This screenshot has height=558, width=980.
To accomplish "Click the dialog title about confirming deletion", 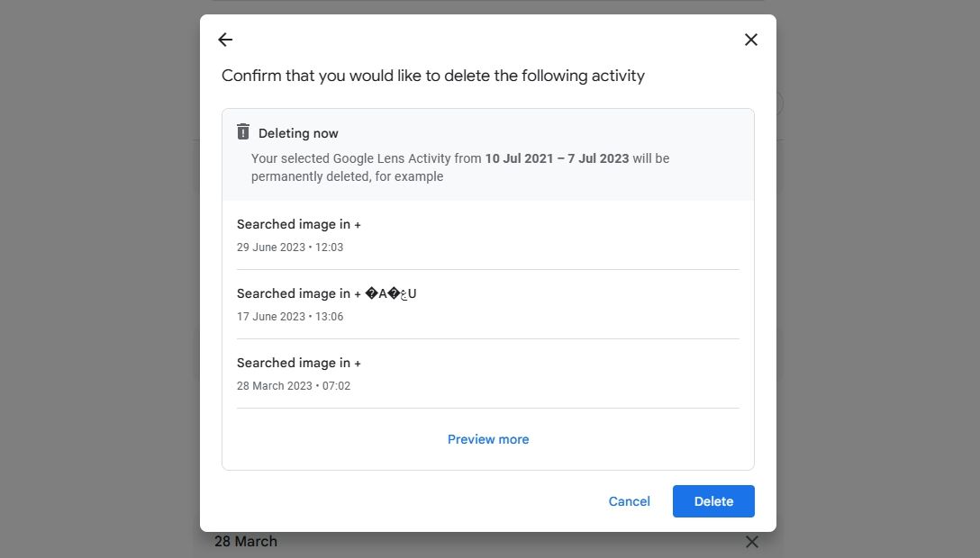I will (433, 76).
